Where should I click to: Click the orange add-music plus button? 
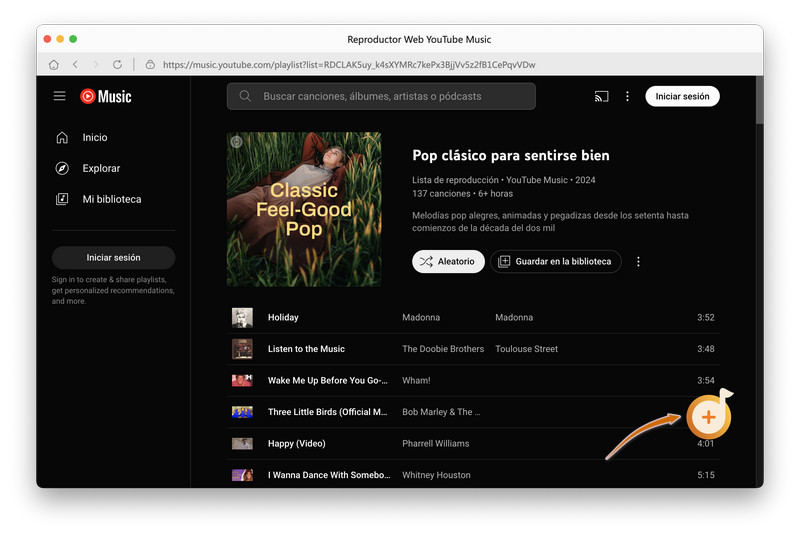coord(709,417)
